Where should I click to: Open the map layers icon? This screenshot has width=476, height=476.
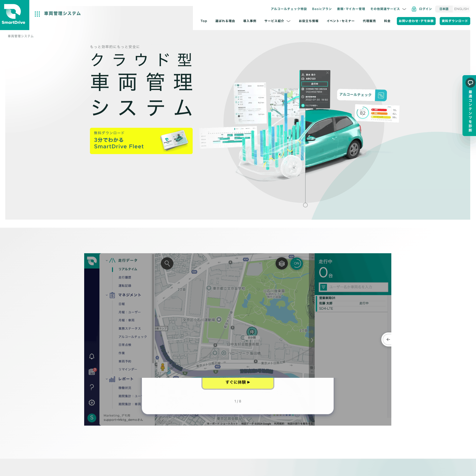[282, 264]
